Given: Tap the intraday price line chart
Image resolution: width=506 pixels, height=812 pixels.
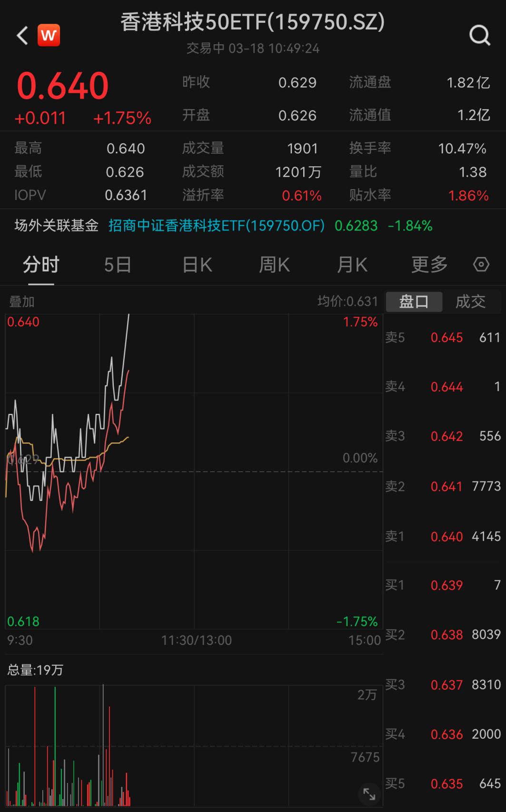Looking at the screenshot, I should [194, 471].
